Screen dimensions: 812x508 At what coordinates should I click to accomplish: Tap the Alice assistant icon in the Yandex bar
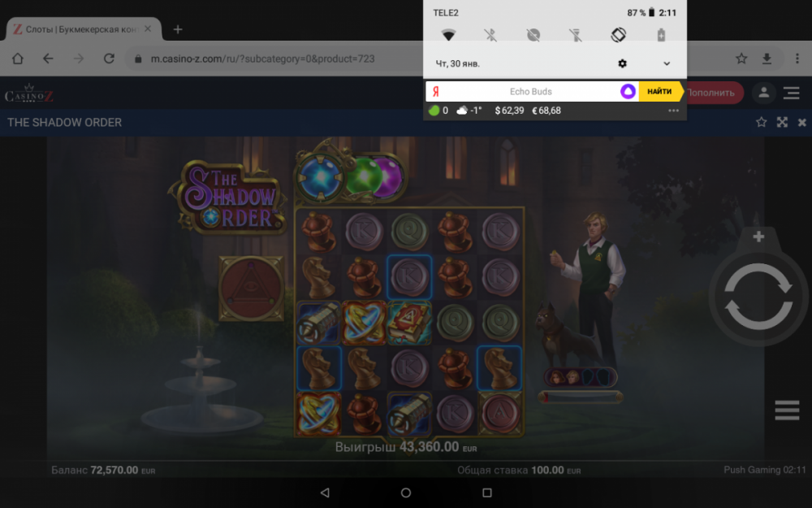(x=628, y=92)
